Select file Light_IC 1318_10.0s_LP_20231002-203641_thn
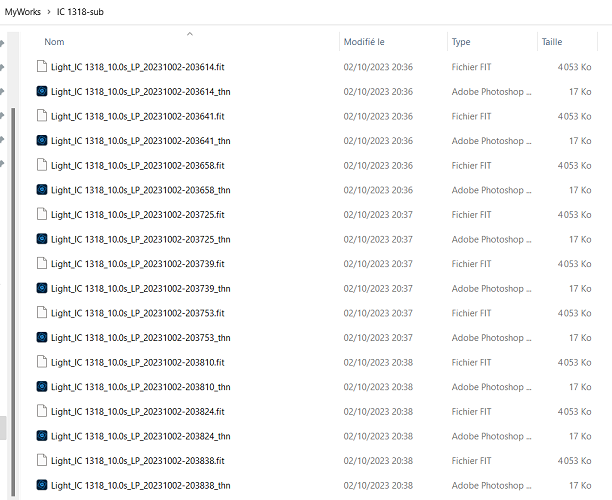 (x=141, y=141)
